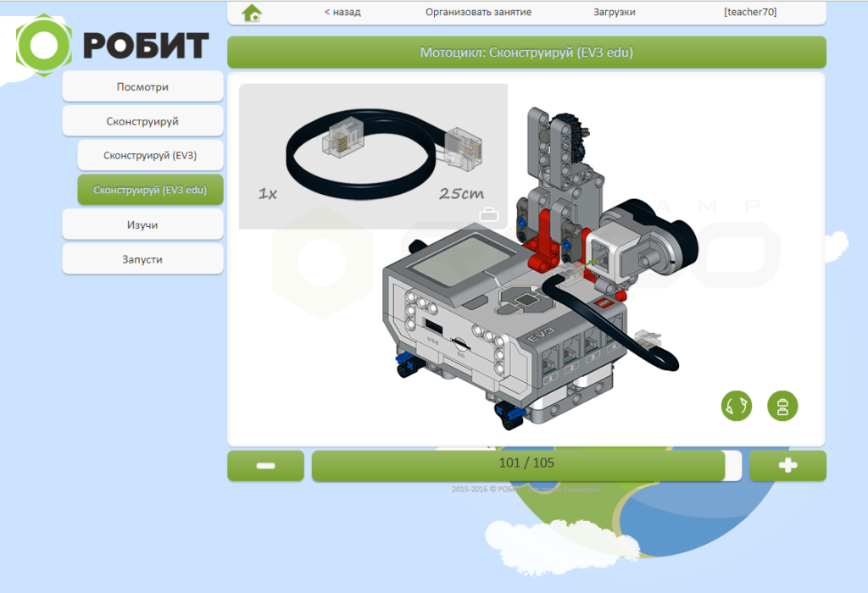Click the '1x' quantity label
868x593 pixels.
267,194
